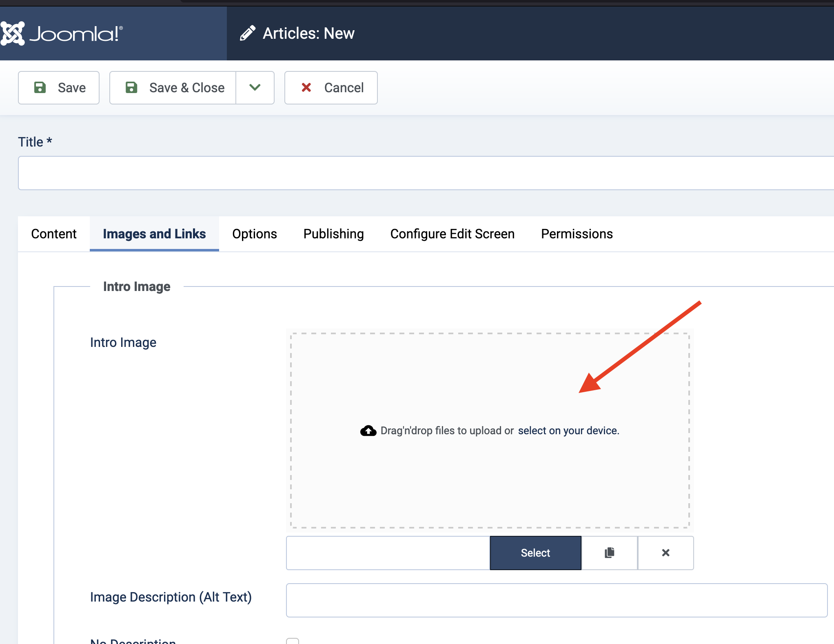Click the Joomla logo icon
834x644 pixels.
coord(12,33)
